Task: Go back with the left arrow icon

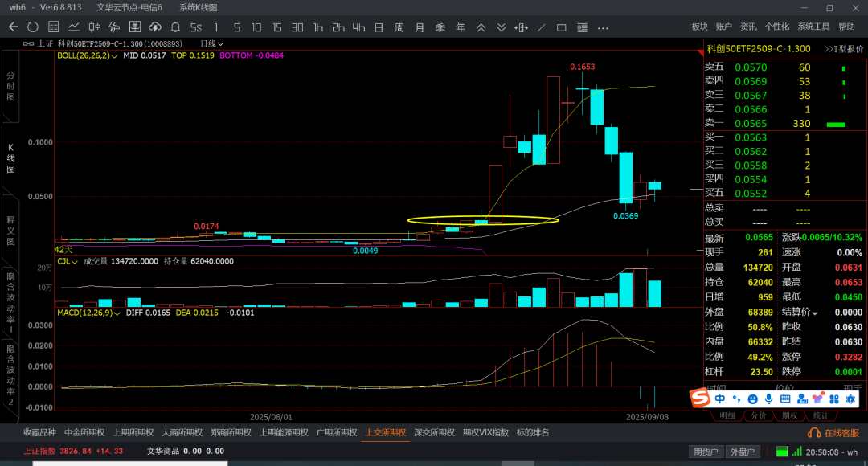Action: click(14, 27)
